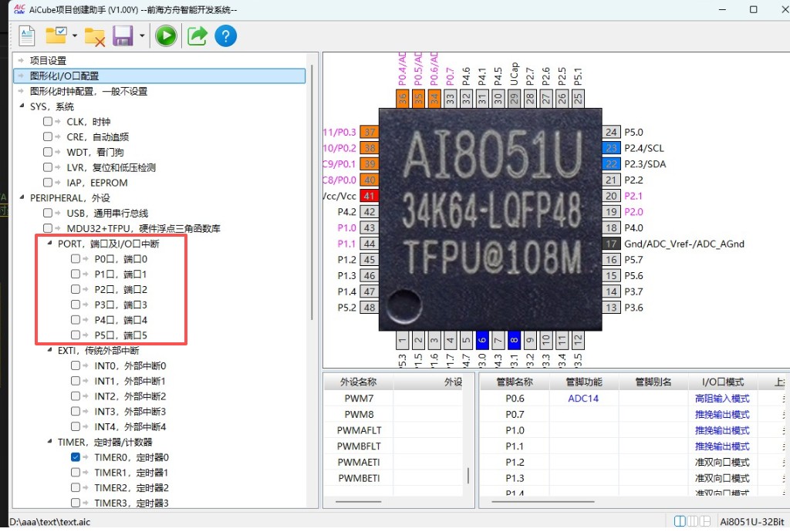Click 高阻输入模式 for pin P0.6
Viewport: 790px width, 532px height.
721,398
